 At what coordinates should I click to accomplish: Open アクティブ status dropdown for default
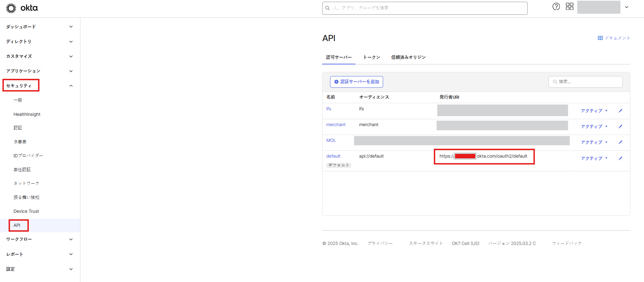tap(594, 158)
